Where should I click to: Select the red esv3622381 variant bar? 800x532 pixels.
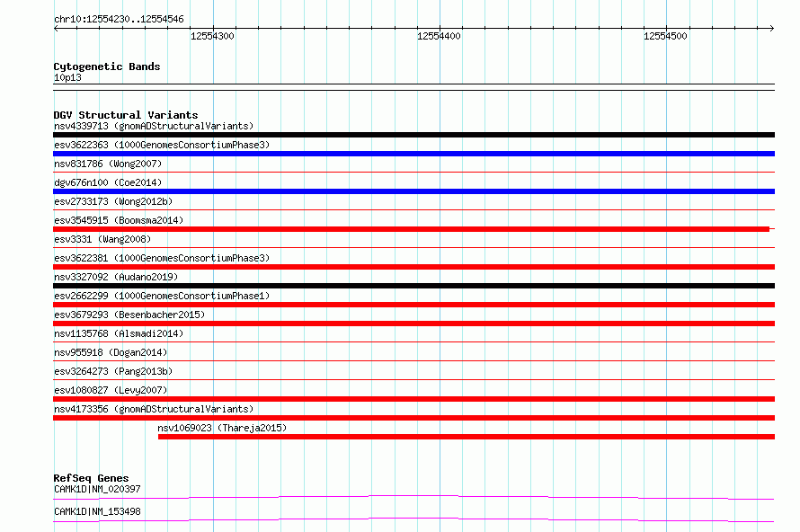413,267
